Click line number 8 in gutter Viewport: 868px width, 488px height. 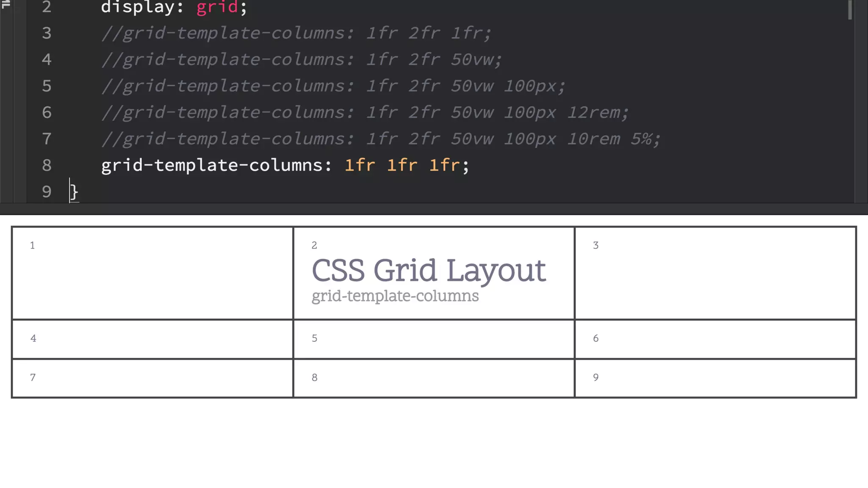point(47,165)
